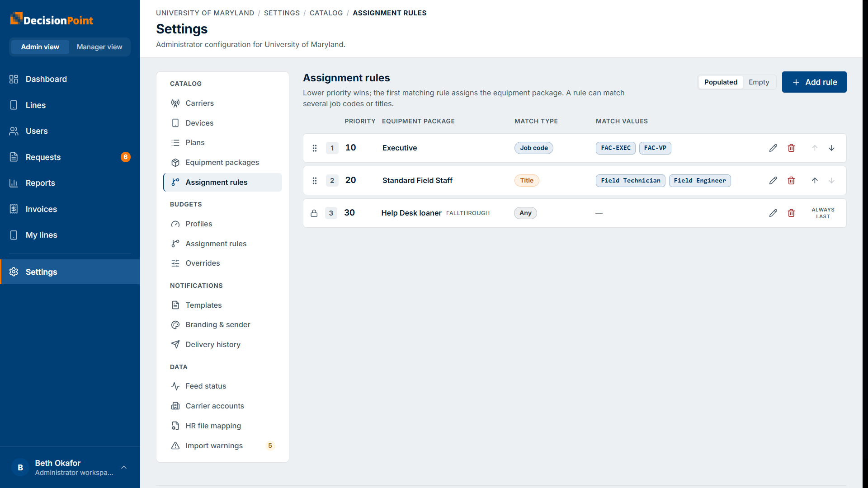Viewport: 868px width, 488px height.
Task: Open Overrides under Budgets
Action: click(x=222, y=263)
